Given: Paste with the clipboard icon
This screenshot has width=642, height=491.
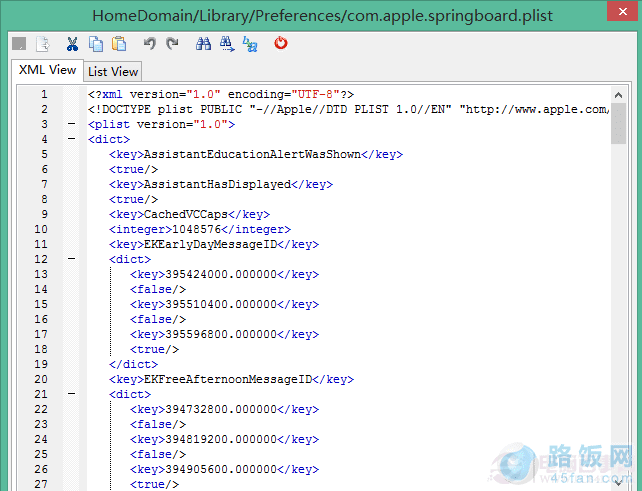Looking at the screenshot, I should point(119,44).
